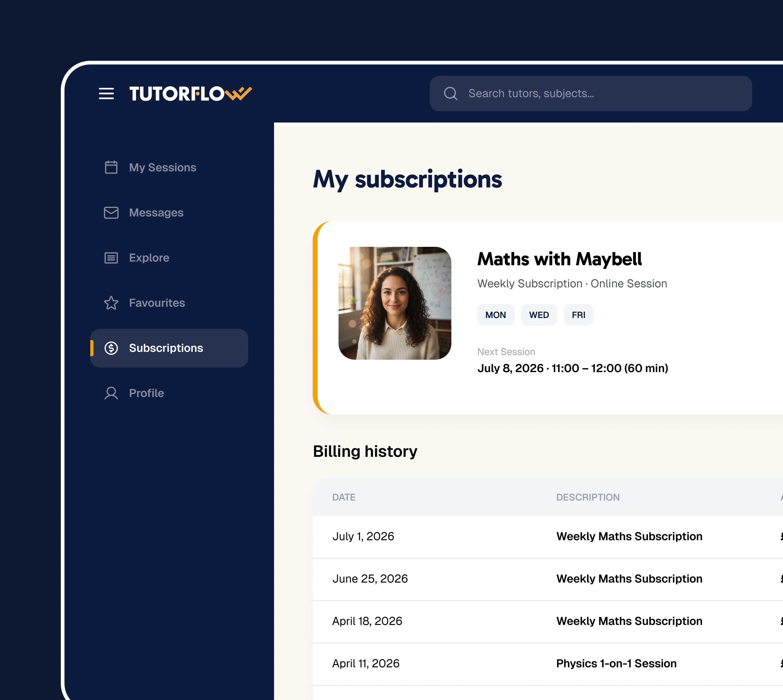Click the Explore list icon

[111, 258]
